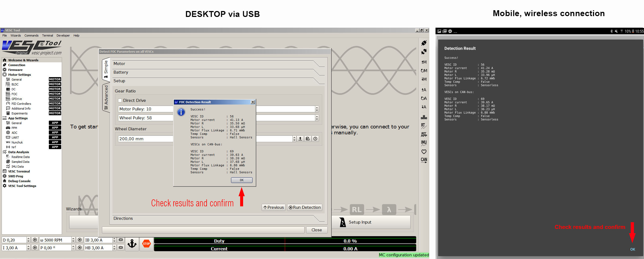Click the play button next to D 0,20
The height and width of the screenshot is (259, 644).
coord(35,240)
